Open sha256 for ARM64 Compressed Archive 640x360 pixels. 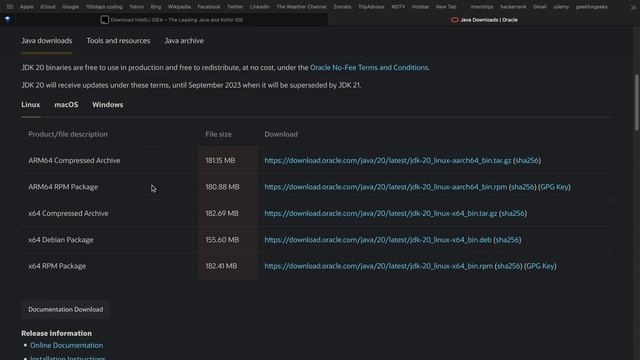(x=527, y=160)
